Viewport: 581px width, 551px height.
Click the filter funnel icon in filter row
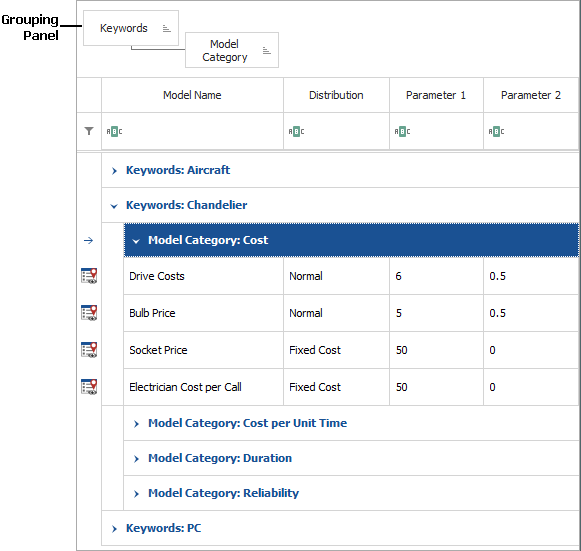pyautogui.click(x=89, y=131)
